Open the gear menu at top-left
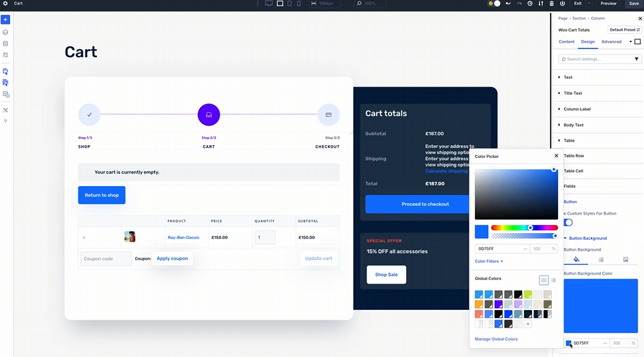This screenshot has width=644, height=357. (5, 3)
